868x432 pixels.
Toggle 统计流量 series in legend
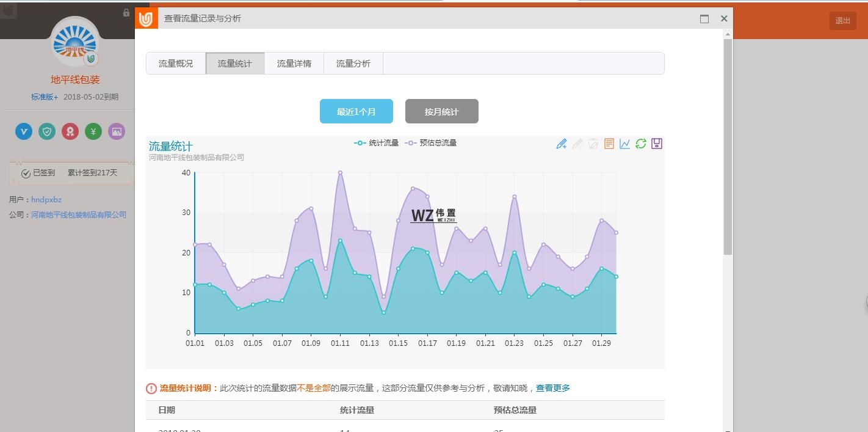(377, 143)
